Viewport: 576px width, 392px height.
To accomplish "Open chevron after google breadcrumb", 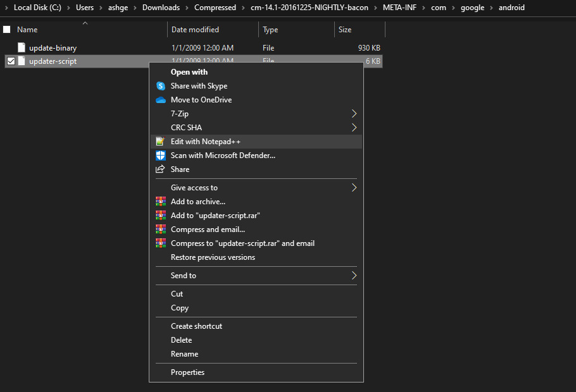I will tap(492, 8).
